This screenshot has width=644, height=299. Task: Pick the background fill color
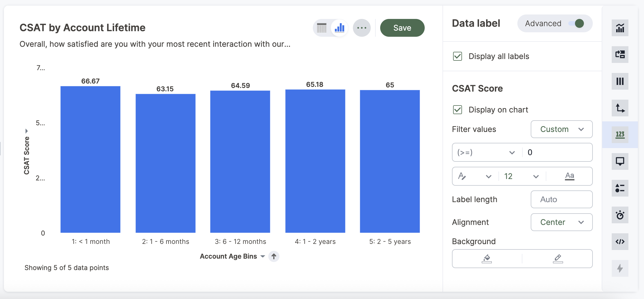click(487, 259)
